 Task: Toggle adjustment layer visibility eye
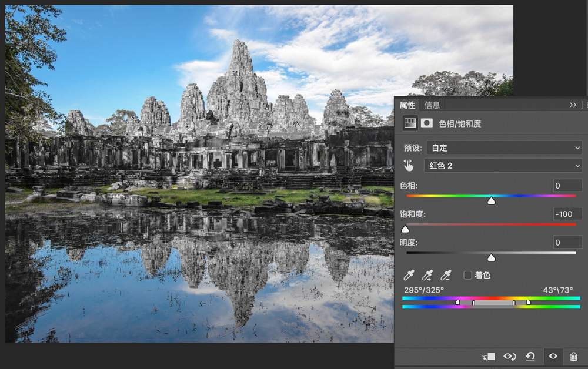pyautogui.click(x=553, y=356)
